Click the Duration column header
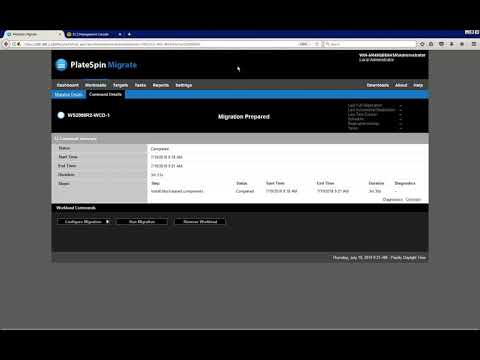480x360 pixels. tap(376, 183)
